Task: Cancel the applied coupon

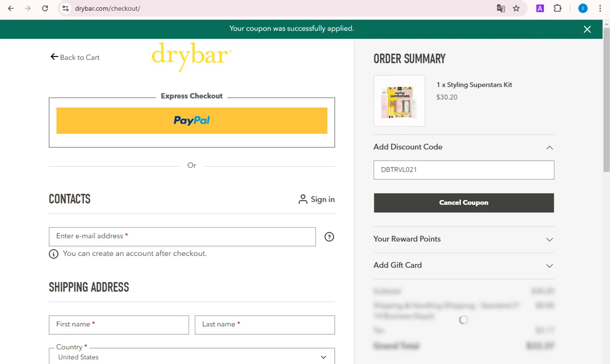Action: pyautogui.click(x=464, y=203)
